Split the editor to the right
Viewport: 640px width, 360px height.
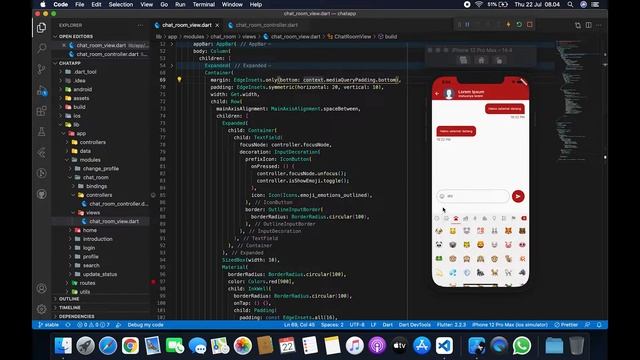point(589,25)
